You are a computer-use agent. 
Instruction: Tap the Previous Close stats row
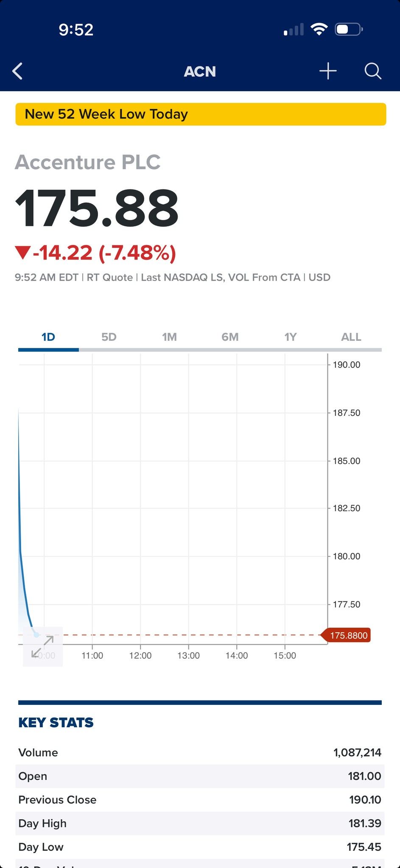pos(200,800)
